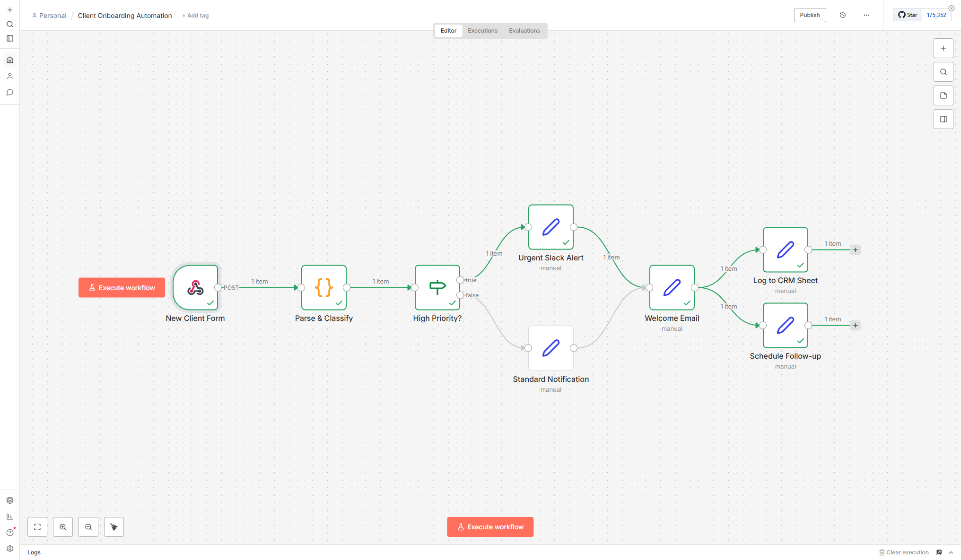The image size is (961, 560).
Task: Open the Welcome Email node
Action: [x=672, y=287]
